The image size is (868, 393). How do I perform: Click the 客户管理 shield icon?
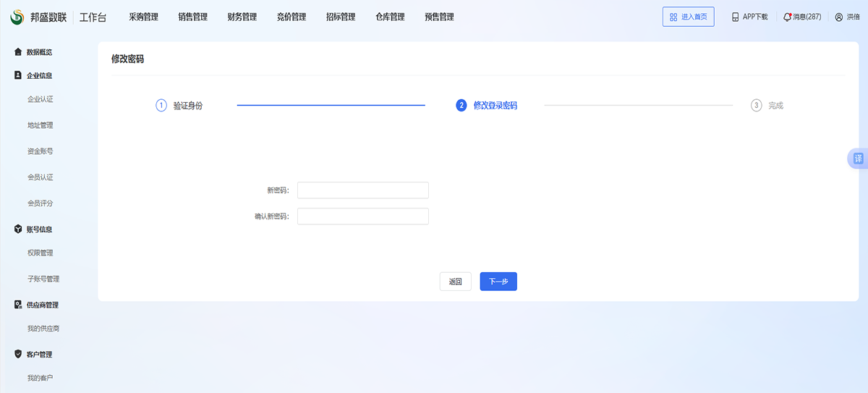[18, 355]
